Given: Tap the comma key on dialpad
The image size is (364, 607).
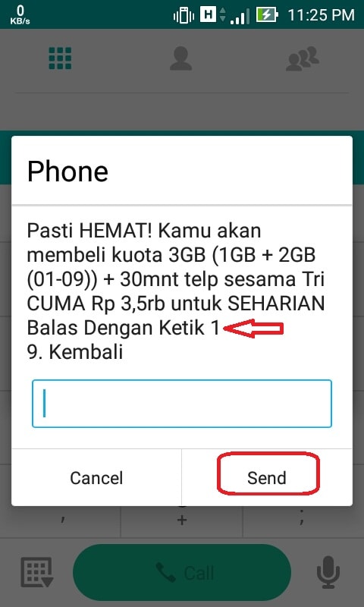Looking at the screenshot, I should pyautogui.click(x=62, y=521).
